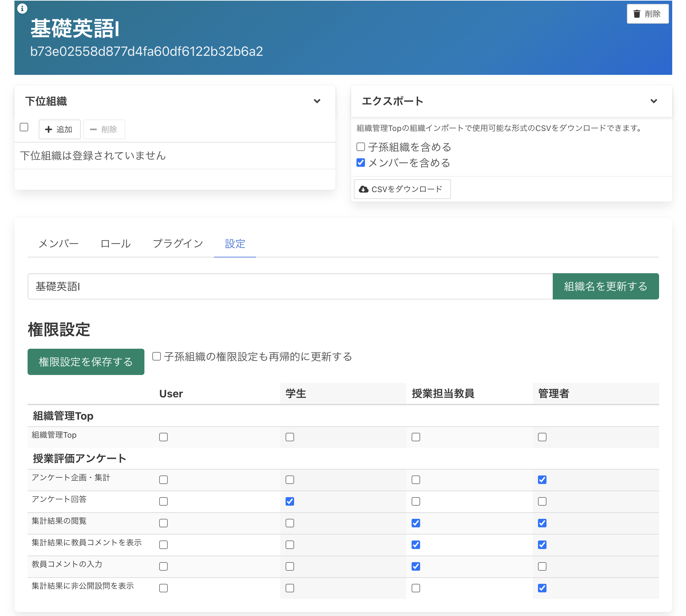
Task: Enable 子孫組織の権限設定も再帰的に更新する checkbox
Action: click(x=156, y=356)
